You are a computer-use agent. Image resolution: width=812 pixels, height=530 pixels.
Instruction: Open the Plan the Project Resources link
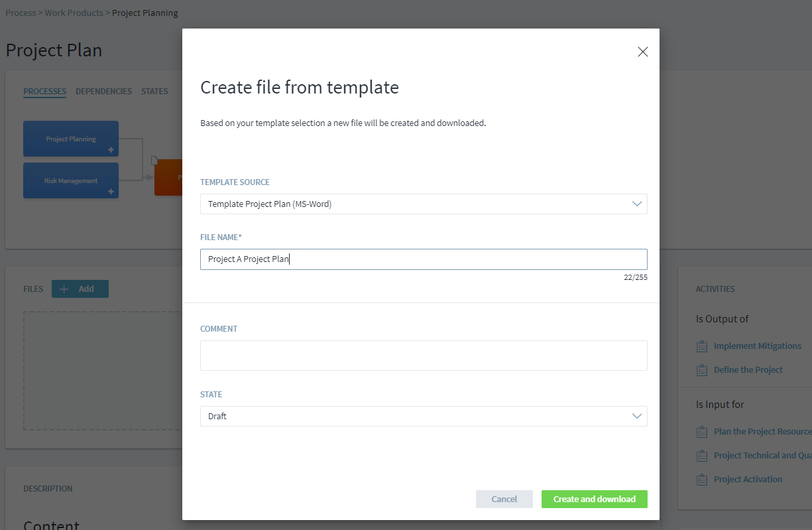[762, 432]
